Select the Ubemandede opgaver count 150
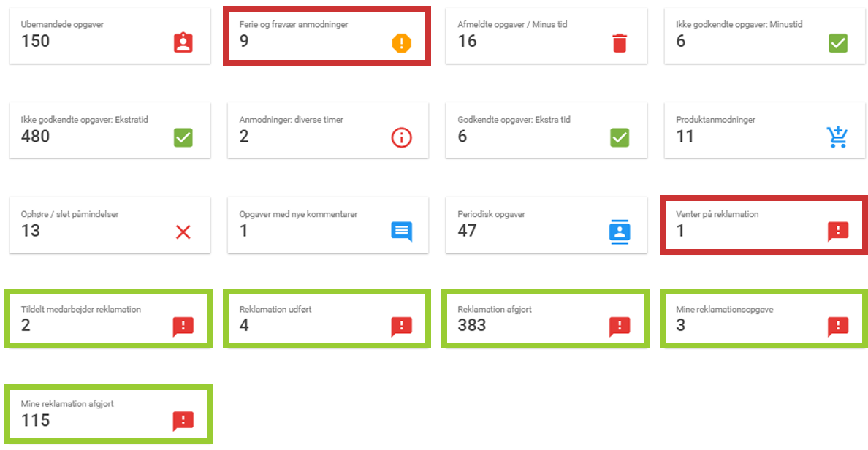Image resolution: width=868 pixels, height=450 pixels. point(36,42)
